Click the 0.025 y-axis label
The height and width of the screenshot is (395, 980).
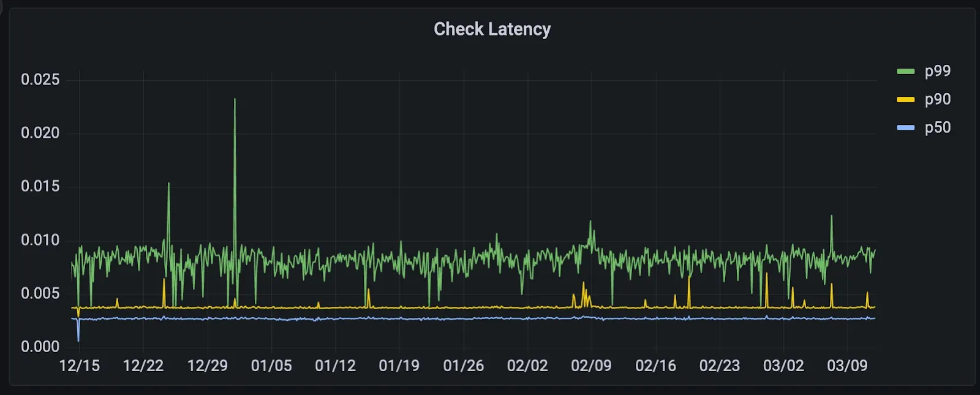pos(40,80)
